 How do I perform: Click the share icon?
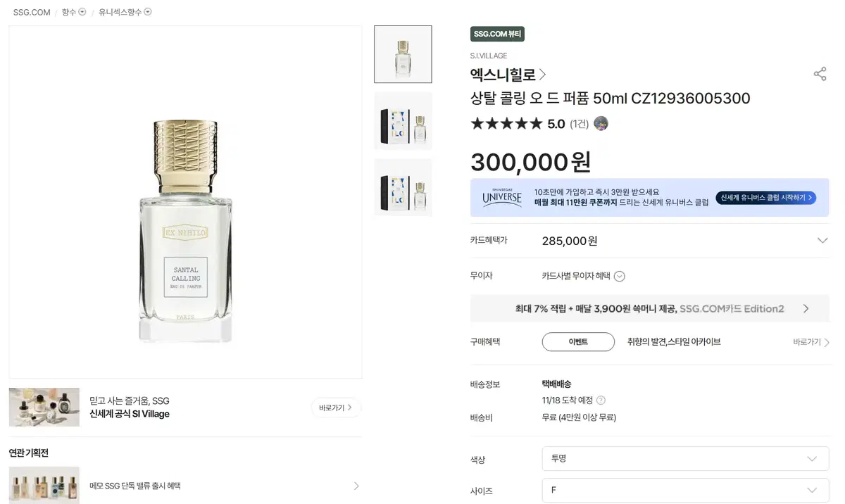click(820, 74)
